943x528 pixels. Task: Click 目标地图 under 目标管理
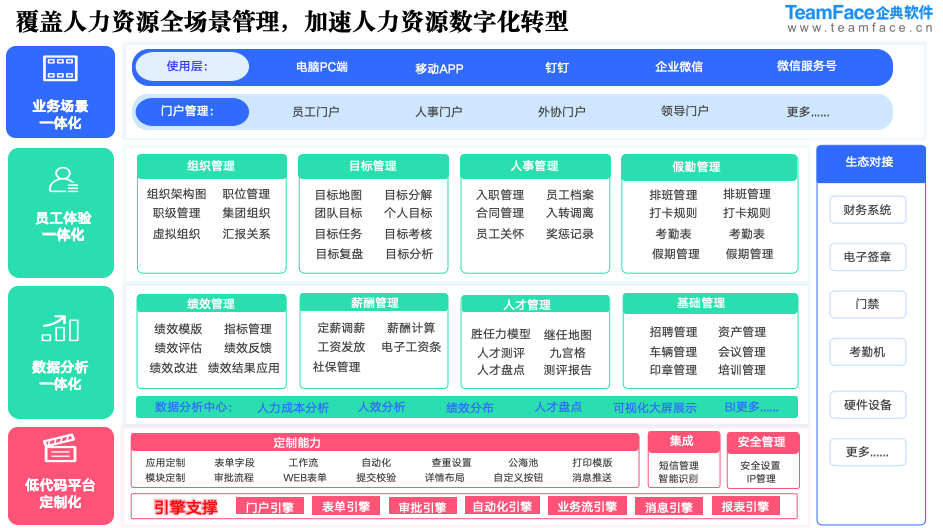(339, 195)
